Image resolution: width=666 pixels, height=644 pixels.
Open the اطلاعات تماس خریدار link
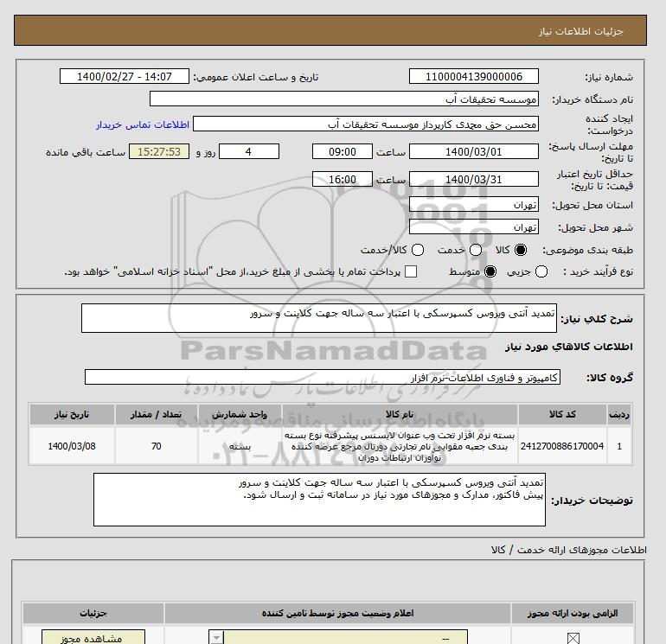(143, 124)
